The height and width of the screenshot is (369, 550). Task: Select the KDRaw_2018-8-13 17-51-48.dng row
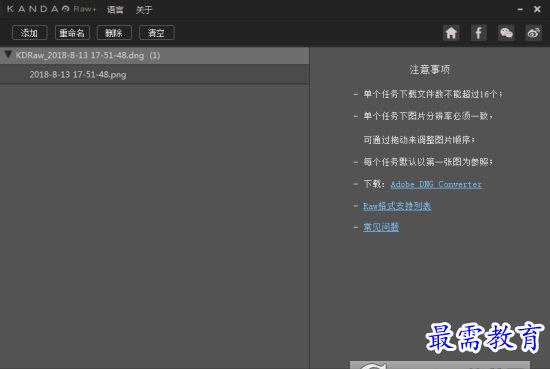tap(154, 55)
